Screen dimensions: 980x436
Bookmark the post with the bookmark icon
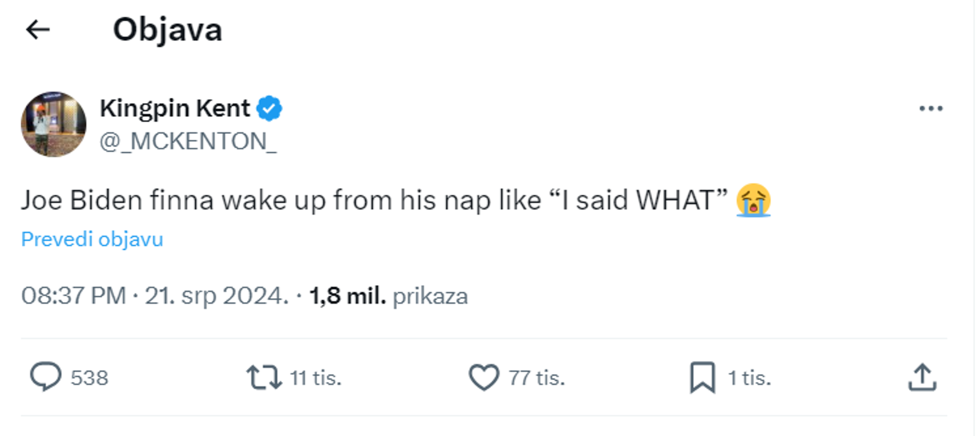click(702, 377)
